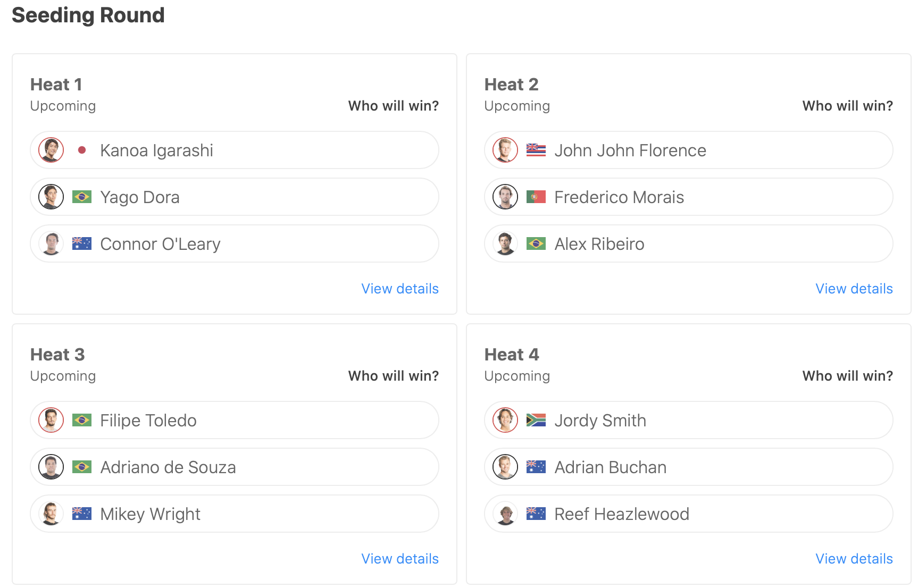Click Alex Ribeiro's avatar photo
This screenshot has height=588, width=918.
click(505, 244)
